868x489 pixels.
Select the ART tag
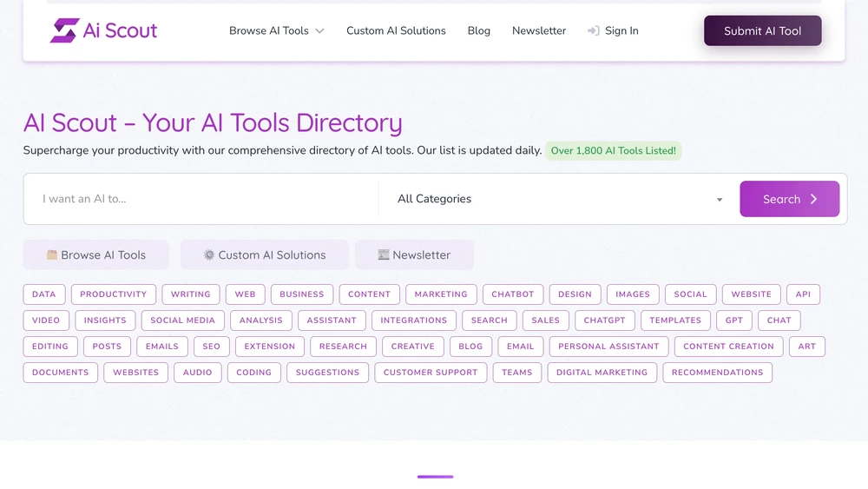click(807, 346)
